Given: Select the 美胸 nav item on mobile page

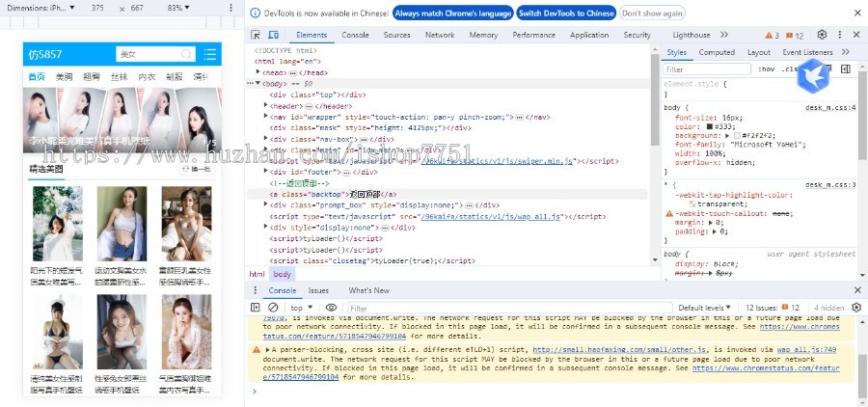Looking at the screenshot, I should coord(65,77).
